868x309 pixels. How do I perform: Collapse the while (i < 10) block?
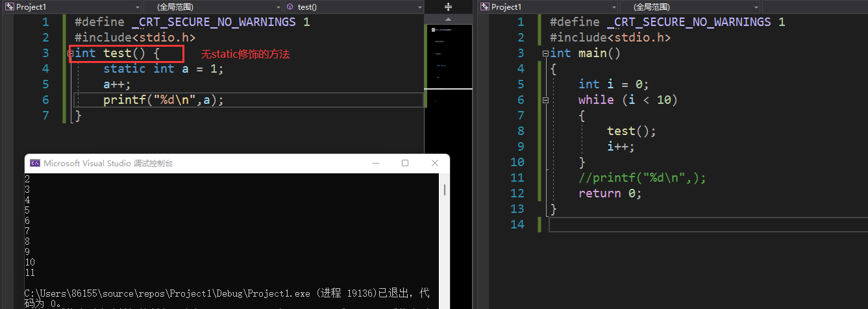pyautogui.click(x=545, y=100)
